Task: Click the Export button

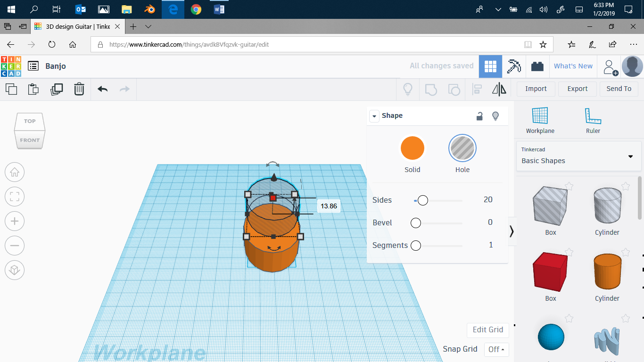Action: point(578,89)
